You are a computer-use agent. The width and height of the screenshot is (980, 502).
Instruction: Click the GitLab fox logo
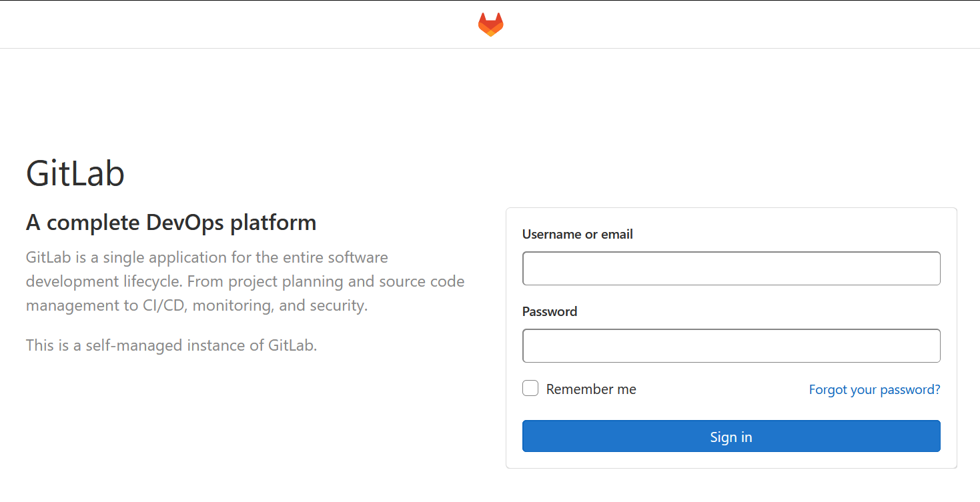[x=490, y=25]
